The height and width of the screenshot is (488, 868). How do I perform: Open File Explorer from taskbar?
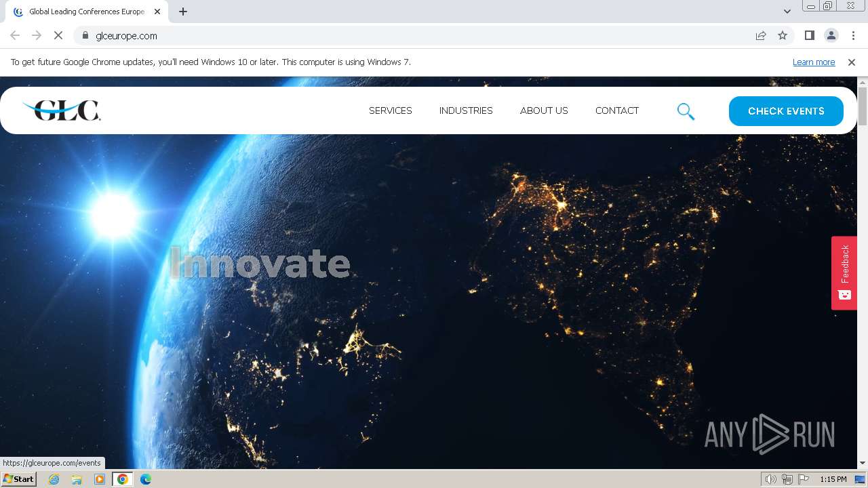[77, 479]
